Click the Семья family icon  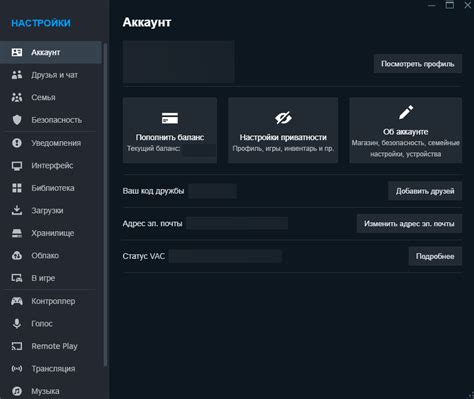point(17,97)
